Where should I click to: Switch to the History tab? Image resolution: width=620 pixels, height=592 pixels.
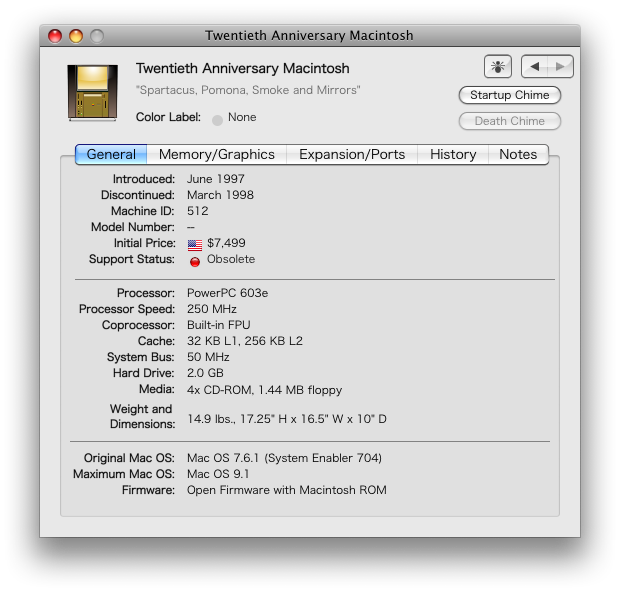453,154
